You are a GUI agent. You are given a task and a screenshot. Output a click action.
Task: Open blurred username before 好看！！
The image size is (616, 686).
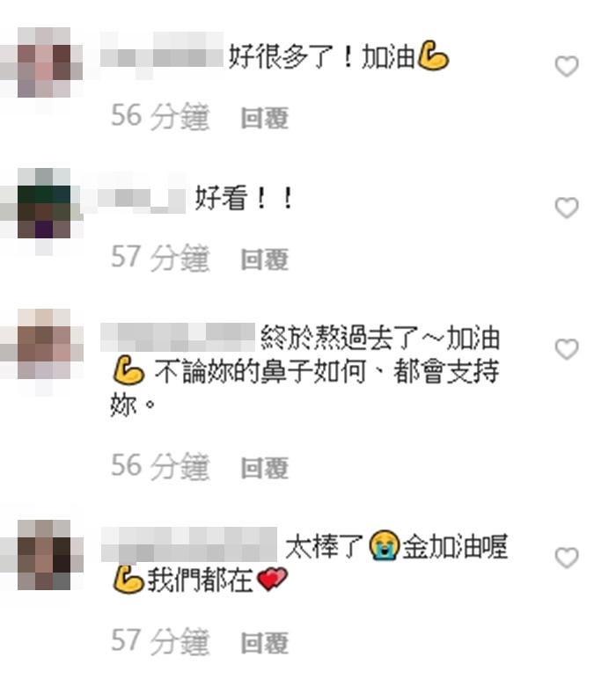click(x=134, y=197)
